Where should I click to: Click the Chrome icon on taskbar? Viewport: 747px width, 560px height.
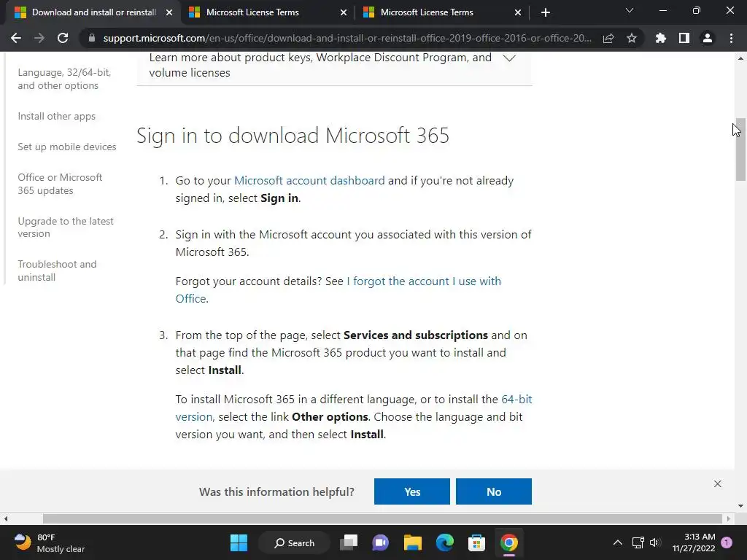pyautogui.click(x=508, y=542)
